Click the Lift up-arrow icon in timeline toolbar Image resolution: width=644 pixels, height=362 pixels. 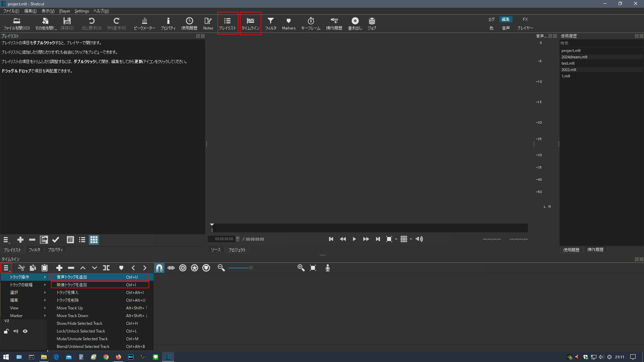[83, 268]
